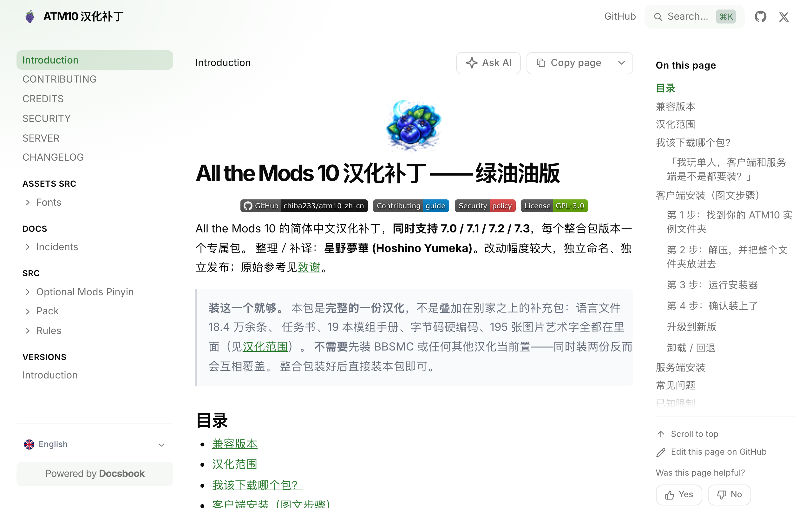Click the UK flag language icon
This screenshot has height=508, width=812.
click(29, 444)
